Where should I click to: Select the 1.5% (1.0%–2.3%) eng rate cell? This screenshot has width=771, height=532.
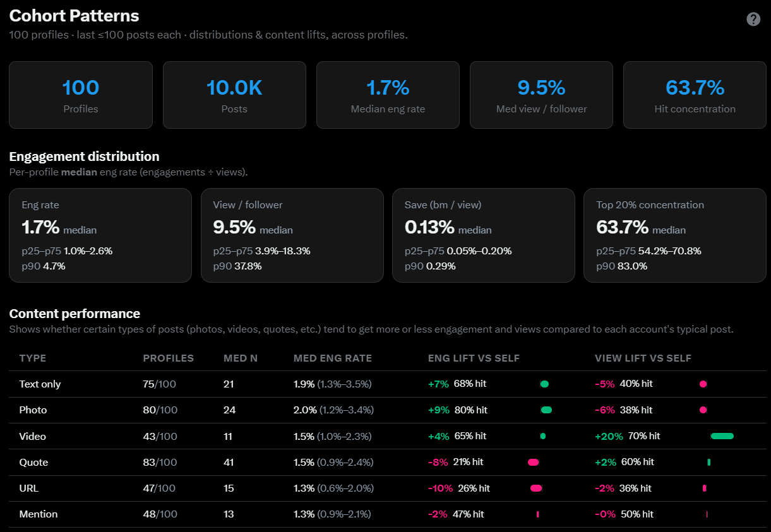pyautogui.click(x=333, y=436)
